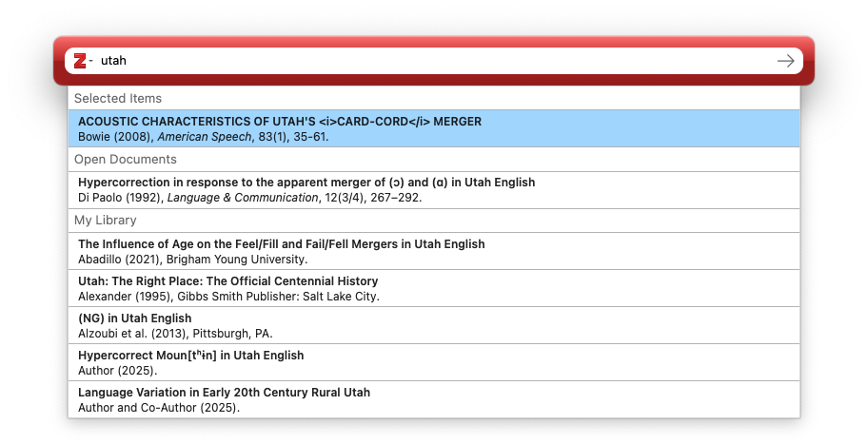868x444 pixels.
Task: Click the "Language & Communication" journal name text
Action: [x=243, y=198]
